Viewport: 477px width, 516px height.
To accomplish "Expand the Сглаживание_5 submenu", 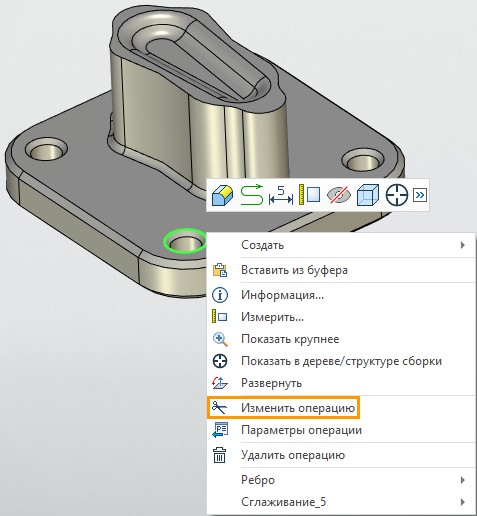I will (x=341, y=502).
